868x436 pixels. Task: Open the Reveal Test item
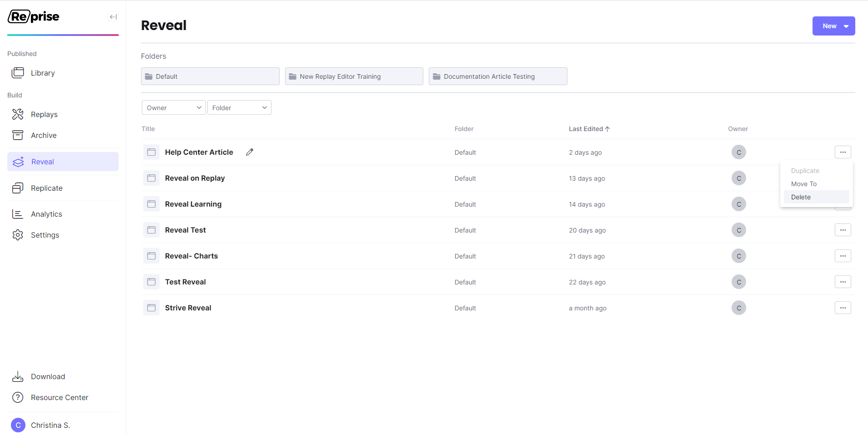[186, 230]
